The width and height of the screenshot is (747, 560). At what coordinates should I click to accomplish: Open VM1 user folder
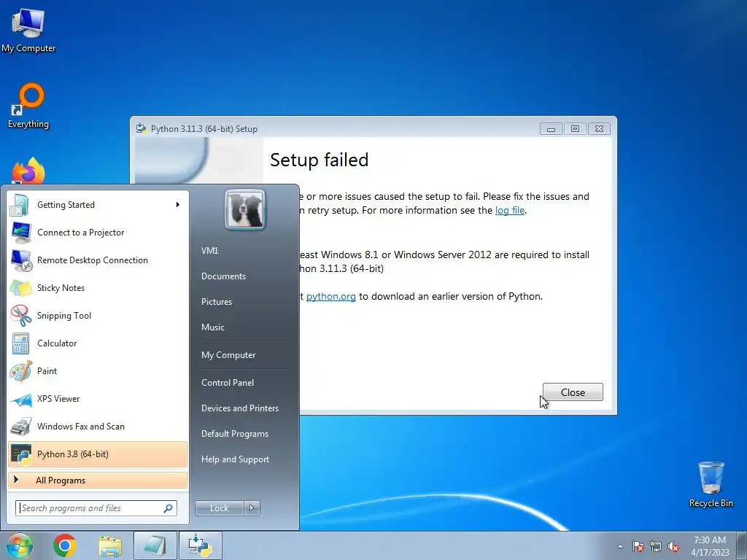tap(209, 251)
